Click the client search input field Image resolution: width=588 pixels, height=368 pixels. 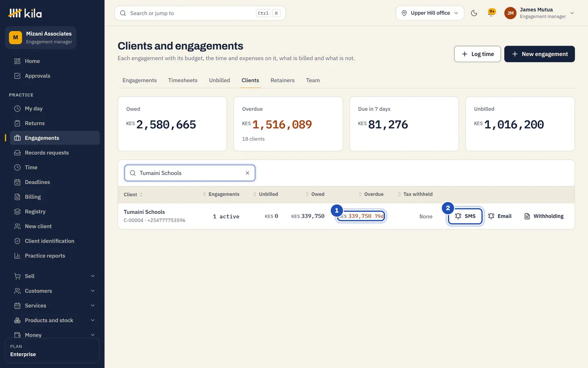pyautogui.click(x=190, y=173)
